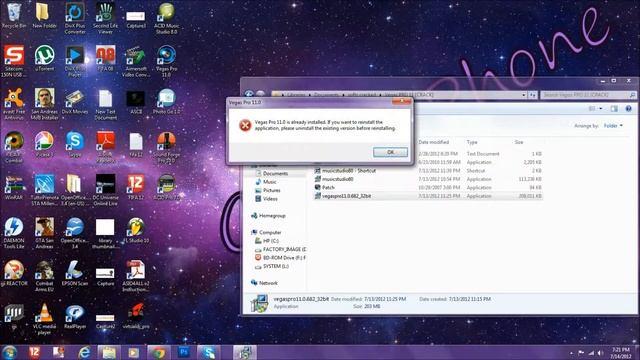Open the FIFA 12 desktop shortcut
The width and height of the screenshot is (640, 360).
[136, 188]
